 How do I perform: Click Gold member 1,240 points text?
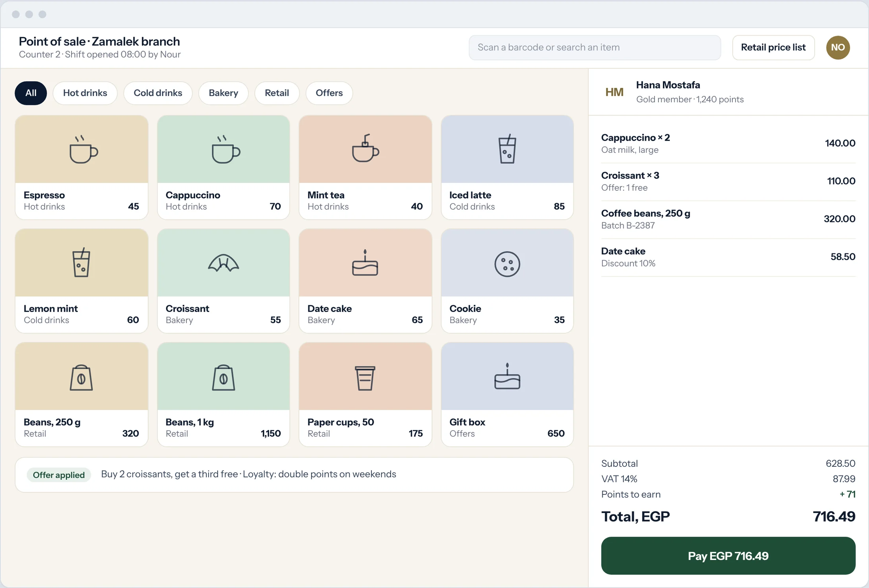(690, 100)
